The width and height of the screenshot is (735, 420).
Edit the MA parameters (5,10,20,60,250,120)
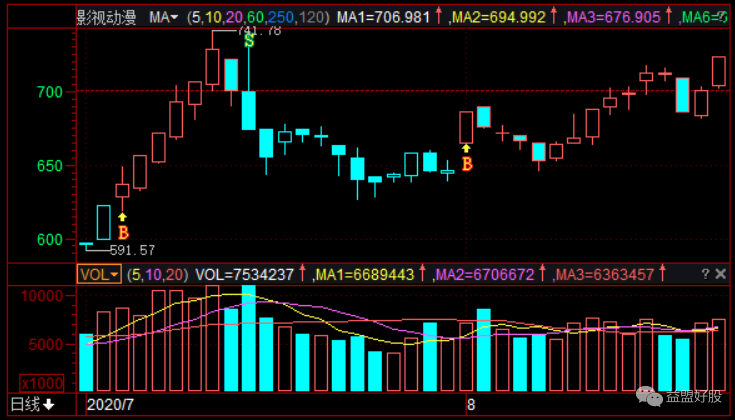(x=257, y=17)
